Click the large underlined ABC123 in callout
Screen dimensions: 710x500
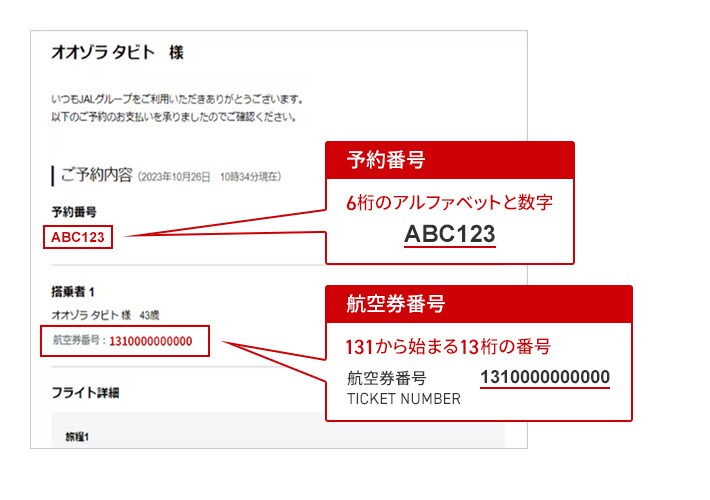click(x=450, y=235)
